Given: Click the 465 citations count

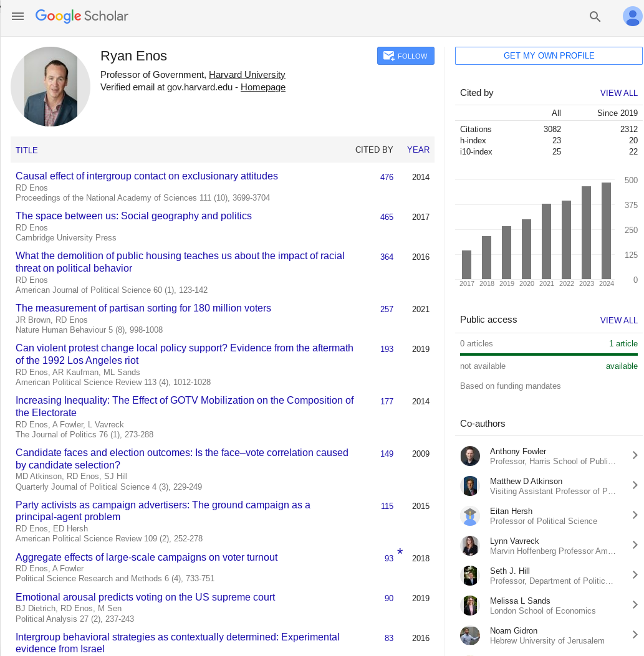Looking at the screenshot, I should [387, 217].
